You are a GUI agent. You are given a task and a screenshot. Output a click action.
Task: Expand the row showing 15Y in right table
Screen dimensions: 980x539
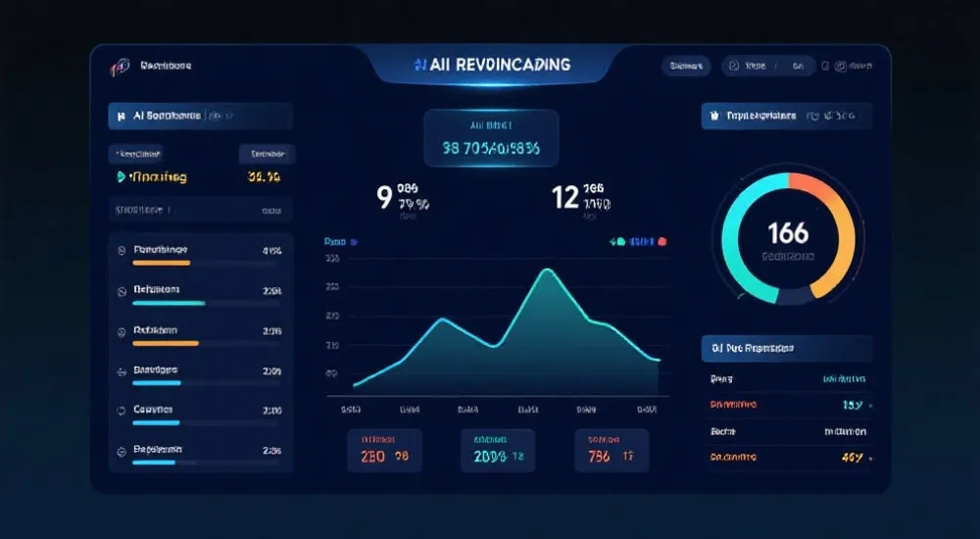(788, 404)
